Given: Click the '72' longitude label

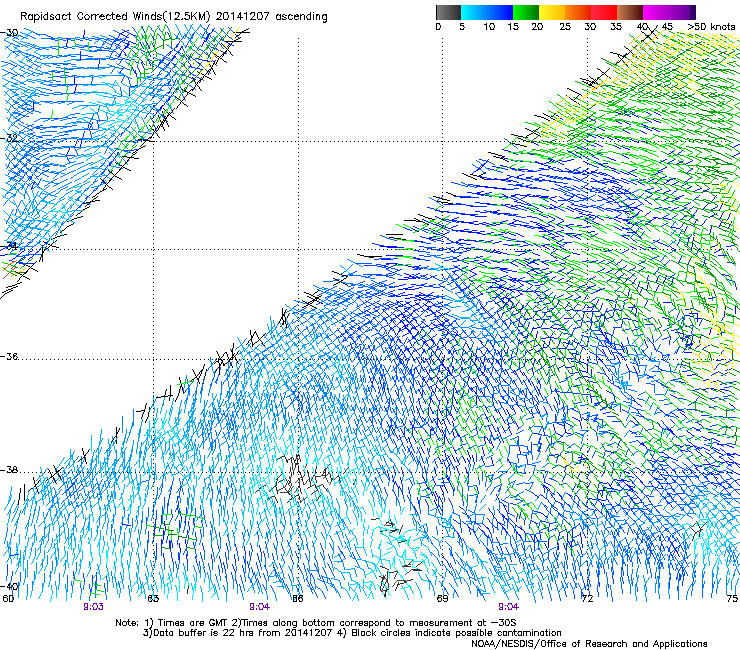Looking at the screenshot, I should 587,599.
